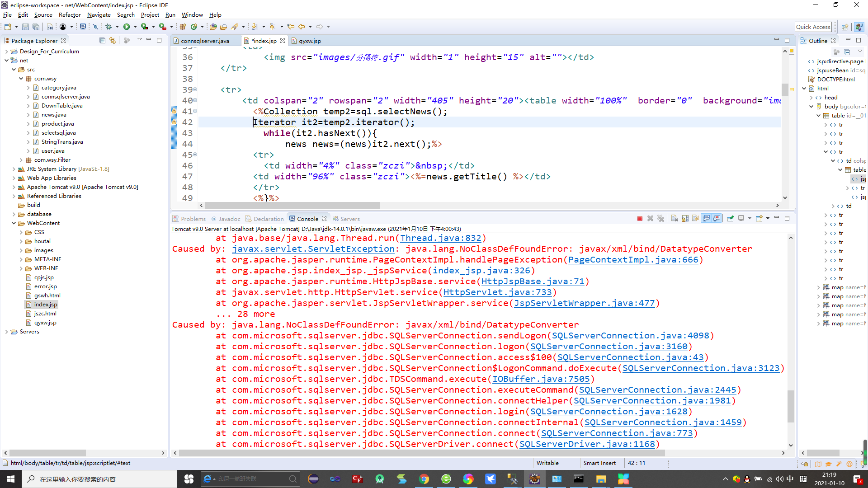The image size is (868, 488).
Task: Click the editor horizontal scrollbar thumb
Action: point(292,206)
